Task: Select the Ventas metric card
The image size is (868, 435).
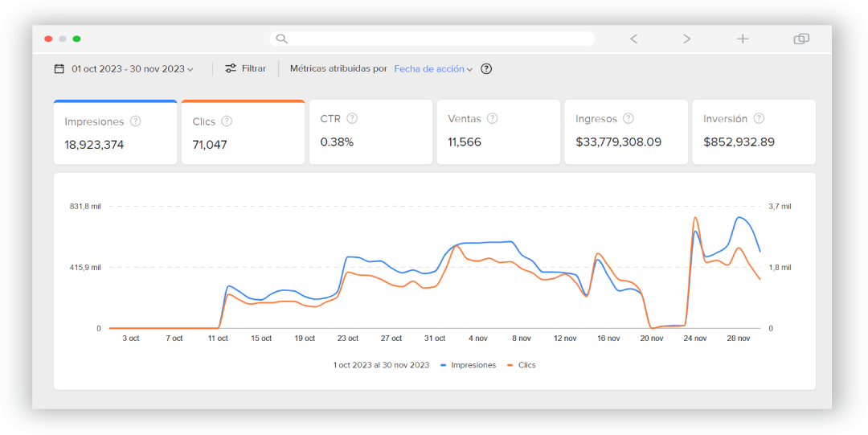Action: pos(498,133)
